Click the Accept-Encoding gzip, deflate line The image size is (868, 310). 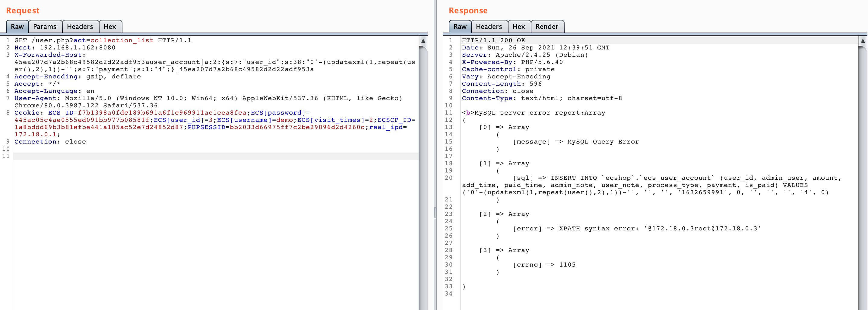click(x=78, y=77)
